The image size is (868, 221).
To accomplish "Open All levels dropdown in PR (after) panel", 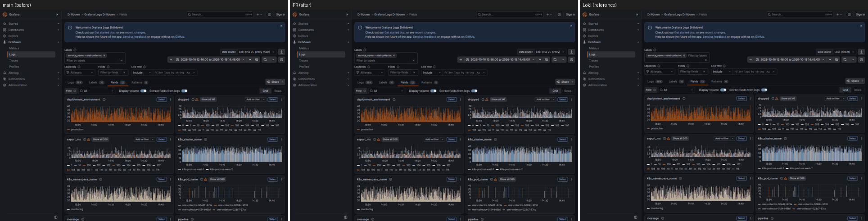I will coord(369,72).
